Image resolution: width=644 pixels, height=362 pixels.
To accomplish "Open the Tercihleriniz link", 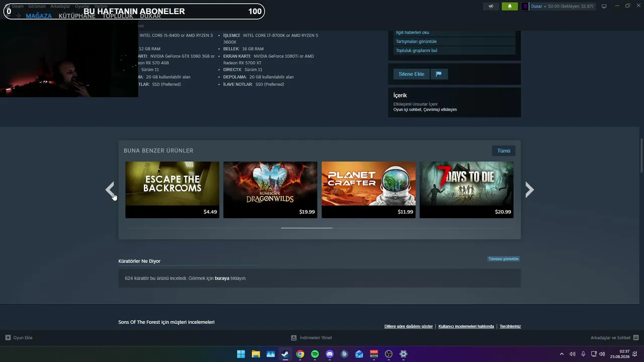I will coord(510,326).
